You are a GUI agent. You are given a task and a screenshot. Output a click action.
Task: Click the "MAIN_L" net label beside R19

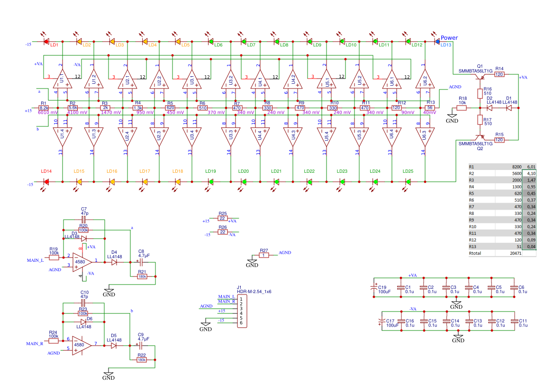coord(36,260)
